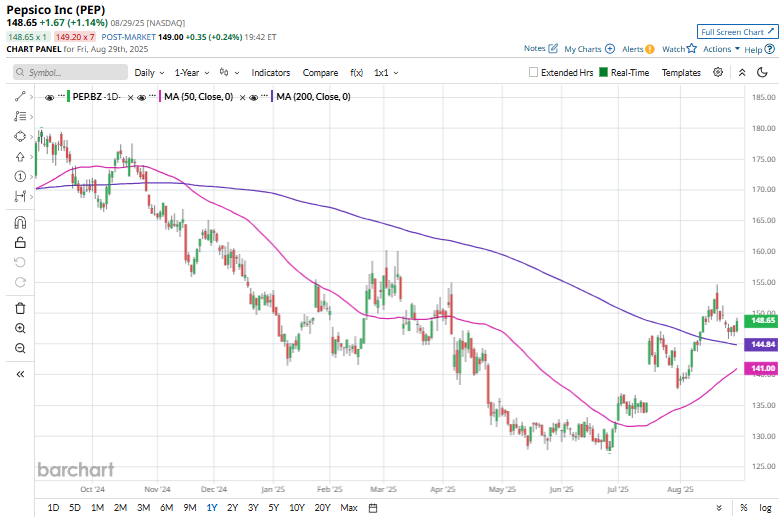Viewport: 781px width, 521px height.
Task: Open the calendar date range picker
Action: [373, 508]
